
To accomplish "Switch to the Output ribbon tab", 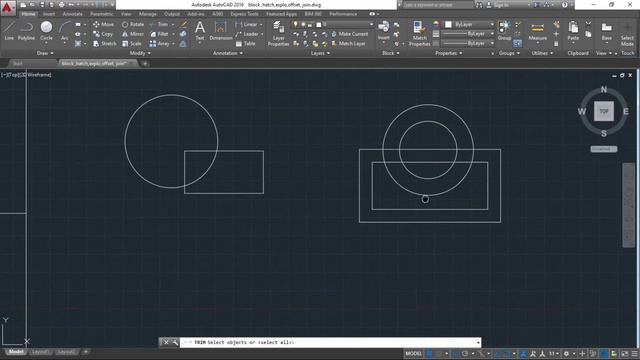I will [172, 14].
